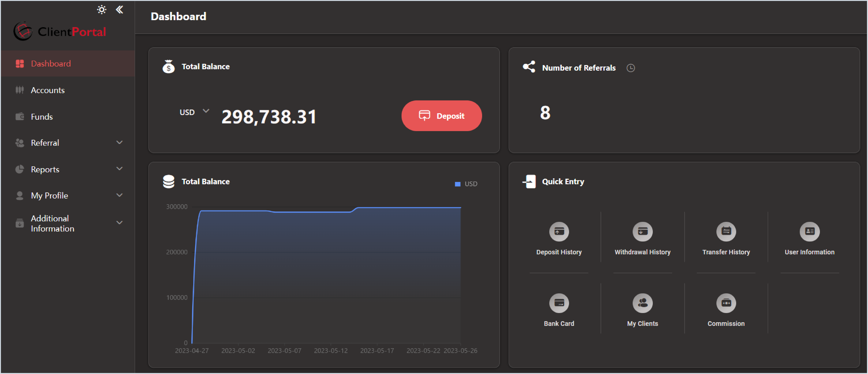Collapse the sidebar with double-arrow icon
868x374 pixels.
119,10
